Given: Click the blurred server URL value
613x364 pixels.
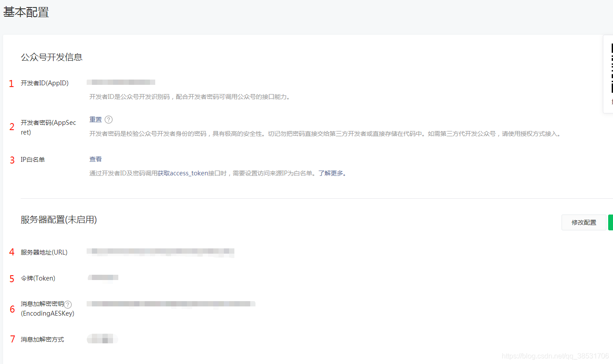Looking at the screenshot, I should pos(161,252).
